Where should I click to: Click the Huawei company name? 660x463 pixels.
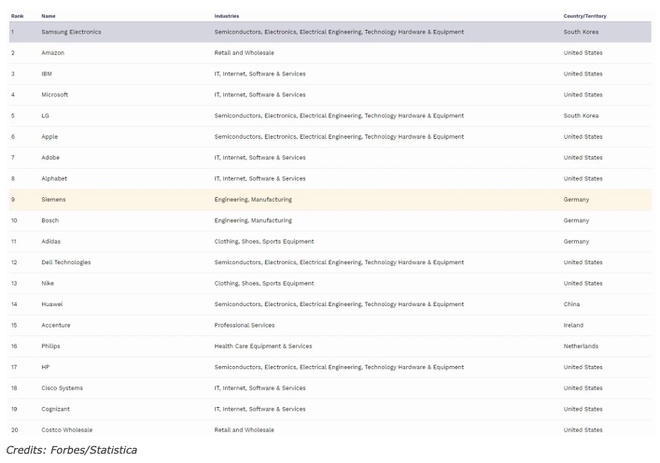point(52,305)
